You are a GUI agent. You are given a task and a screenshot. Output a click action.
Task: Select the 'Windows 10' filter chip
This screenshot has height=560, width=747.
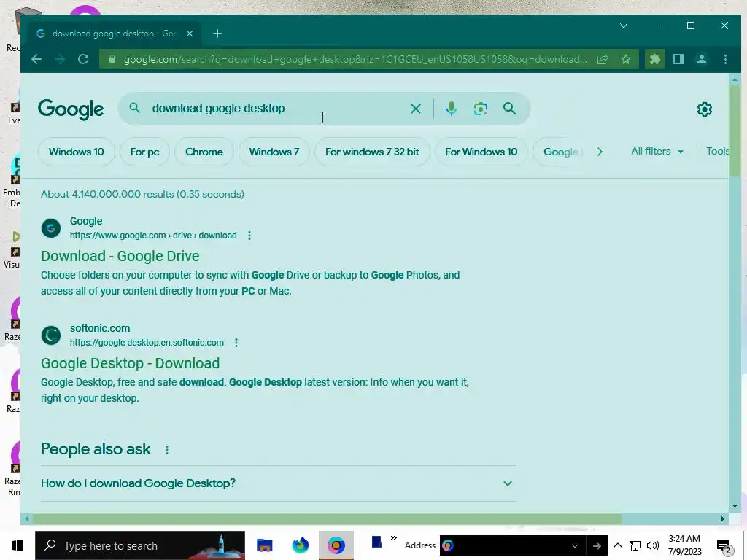[x=76, y=152]
